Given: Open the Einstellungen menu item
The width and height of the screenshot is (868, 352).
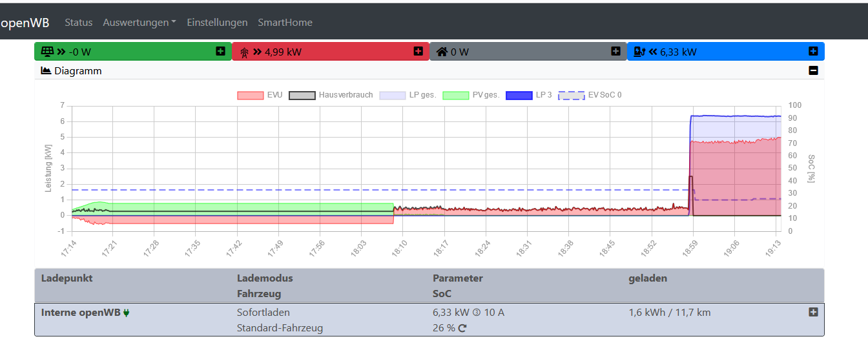Looking at the screenshot, I should click(217, 23).
